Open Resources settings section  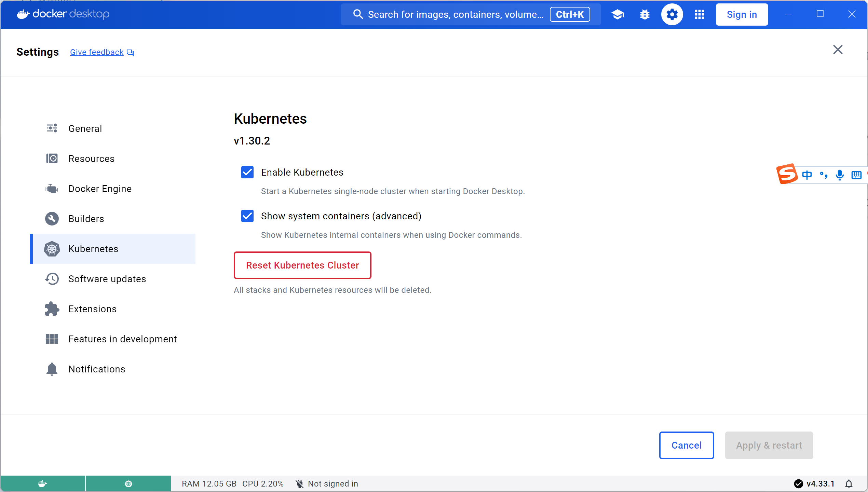(x=113, y=159)
